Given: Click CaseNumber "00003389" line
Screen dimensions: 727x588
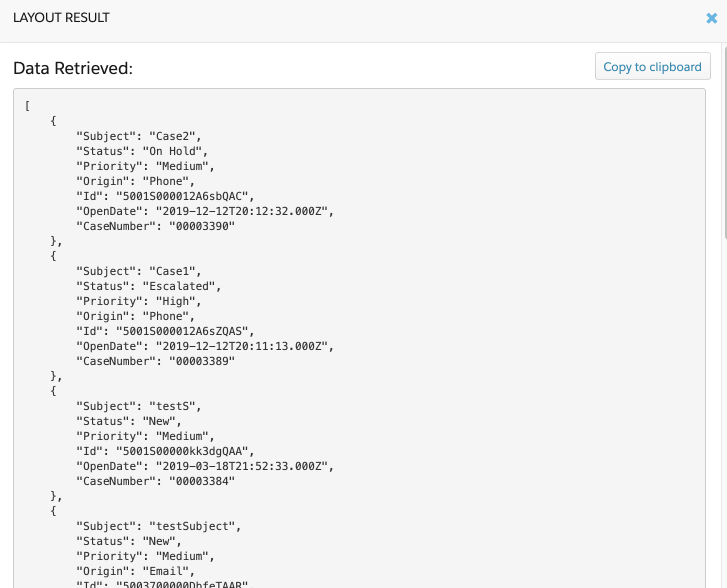Looking at the screenshot, I should point(155,361).
